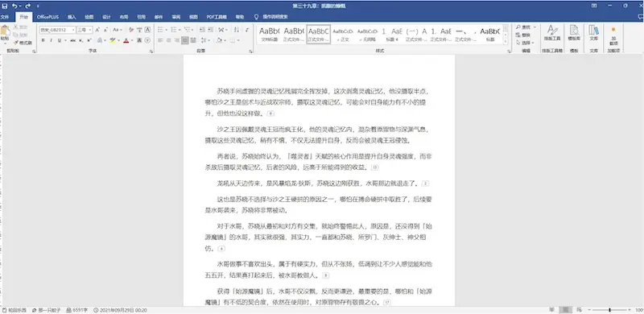This screenshot has height=314, width=644.
Task: Undo the last action
Action: point(14,6)
